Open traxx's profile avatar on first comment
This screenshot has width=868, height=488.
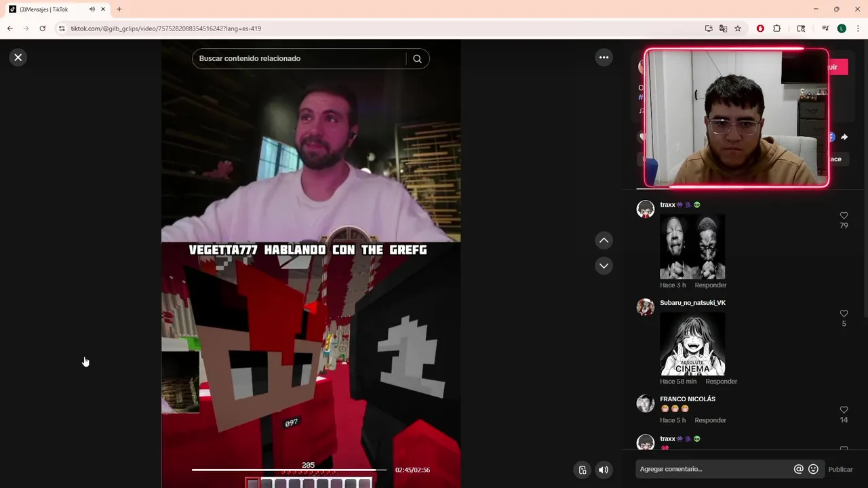tap(645, 209)
